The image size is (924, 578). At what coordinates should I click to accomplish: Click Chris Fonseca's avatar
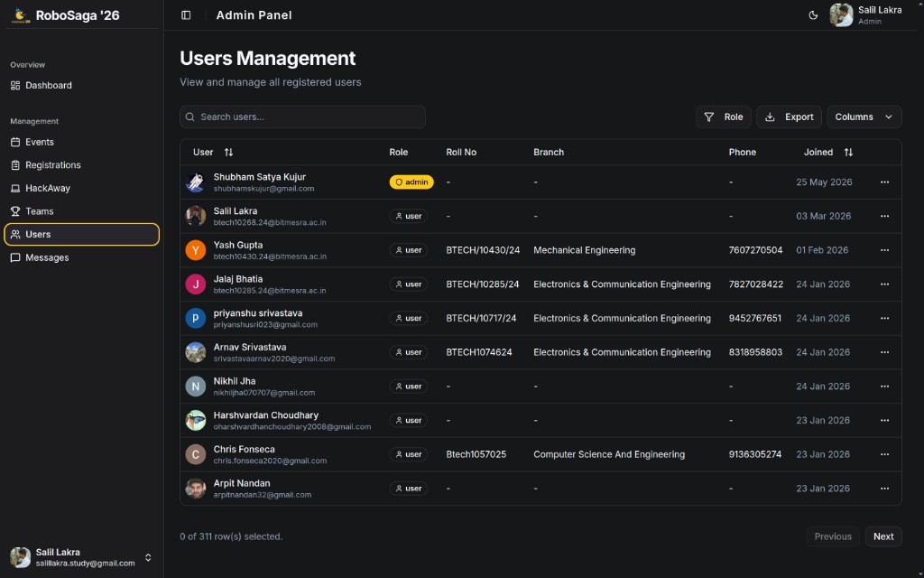[196, 455]
